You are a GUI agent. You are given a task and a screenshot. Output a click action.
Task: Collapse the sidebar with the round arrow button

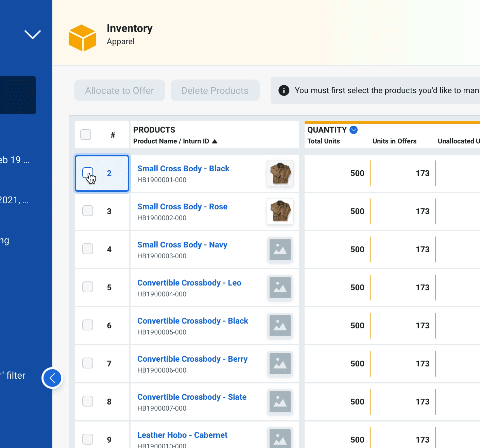point(52,378)
